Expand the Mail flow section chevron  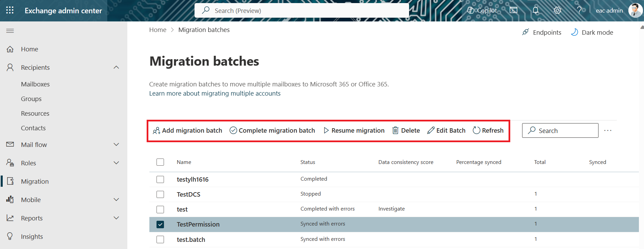(116, 144)
